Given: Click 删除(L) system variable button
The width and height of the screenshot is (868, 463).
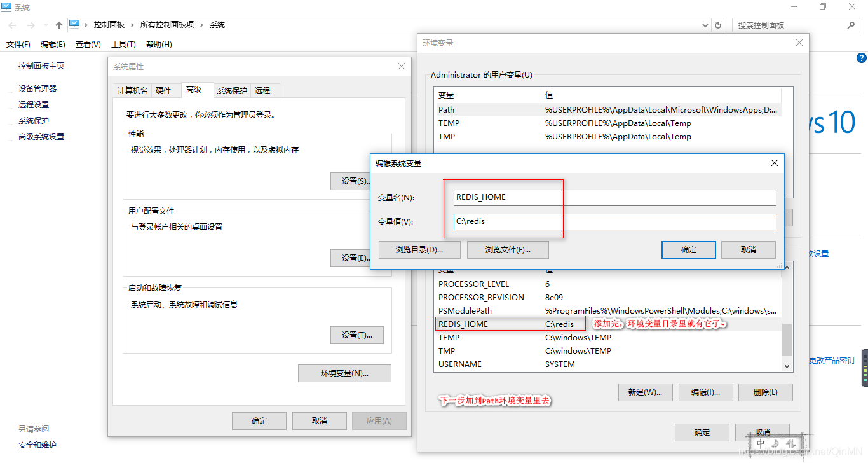Looking at the screenshot, I should [765, 392].
